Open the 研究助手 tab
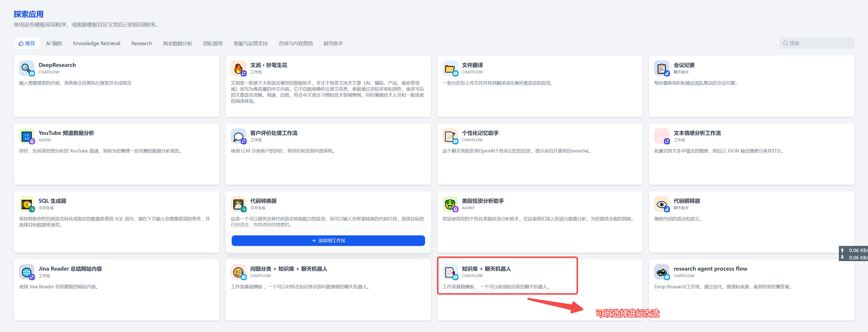The height and width of the screenshot is (332, 868). (333, 43)
